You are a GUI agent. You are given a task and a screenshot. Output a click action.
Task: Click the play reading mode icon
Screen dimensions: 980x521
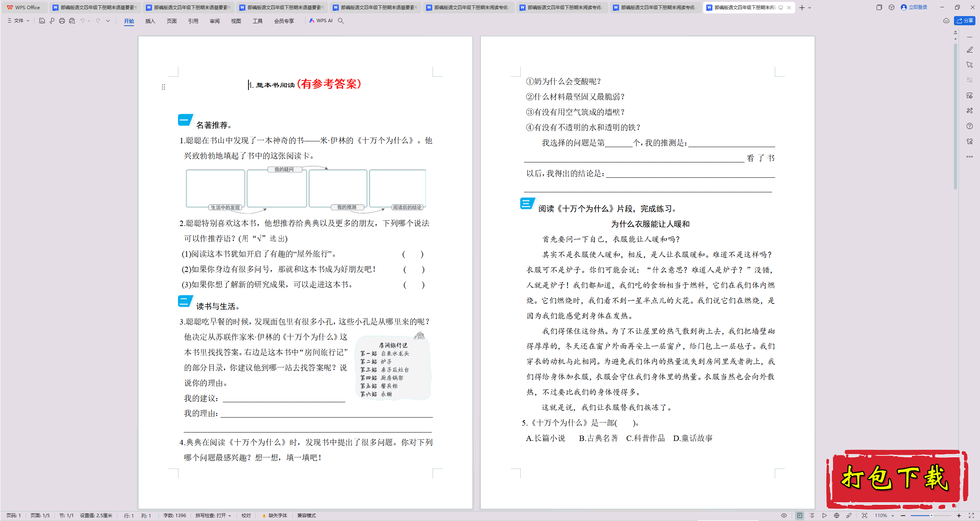coord(825,516)
